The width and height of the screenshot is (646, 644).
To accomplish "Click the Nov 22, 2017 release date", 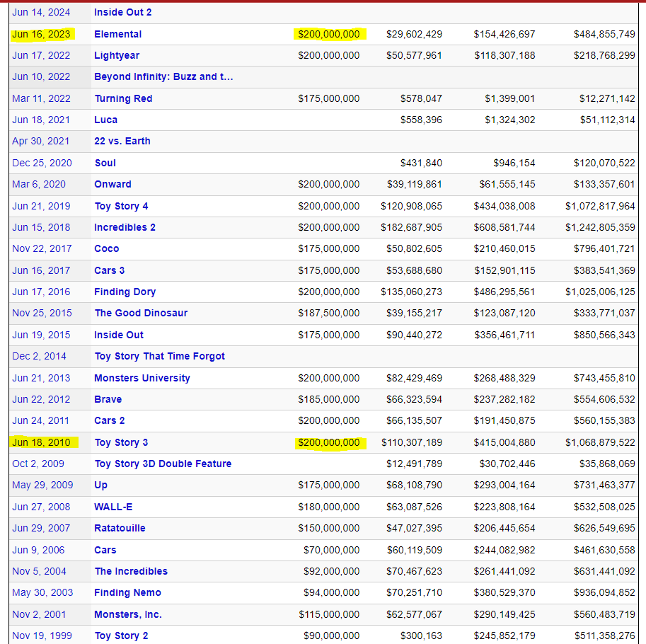I will click(42, 249).
